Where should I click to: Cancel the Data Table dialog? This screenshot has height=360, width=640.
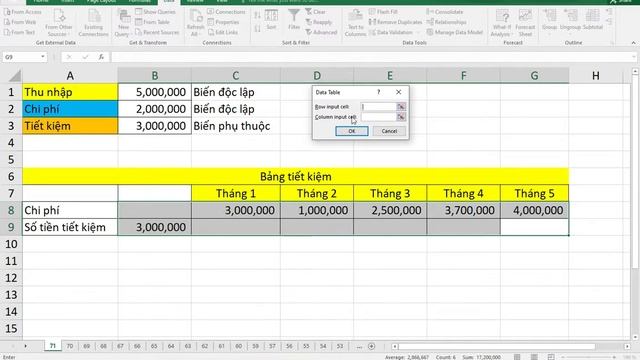[389, 131]
